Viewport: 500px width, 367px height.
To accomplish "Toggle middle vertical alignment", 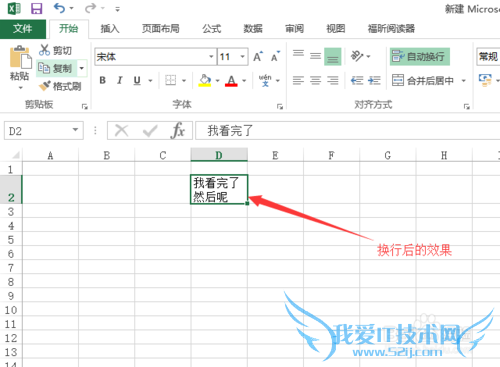I will click(x=315, y=56).
